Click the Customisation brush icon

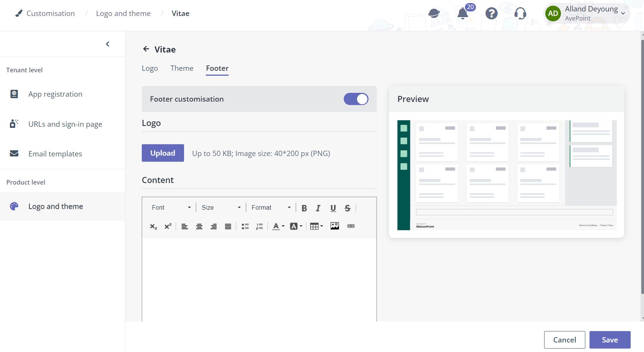(x=19, y=13)
